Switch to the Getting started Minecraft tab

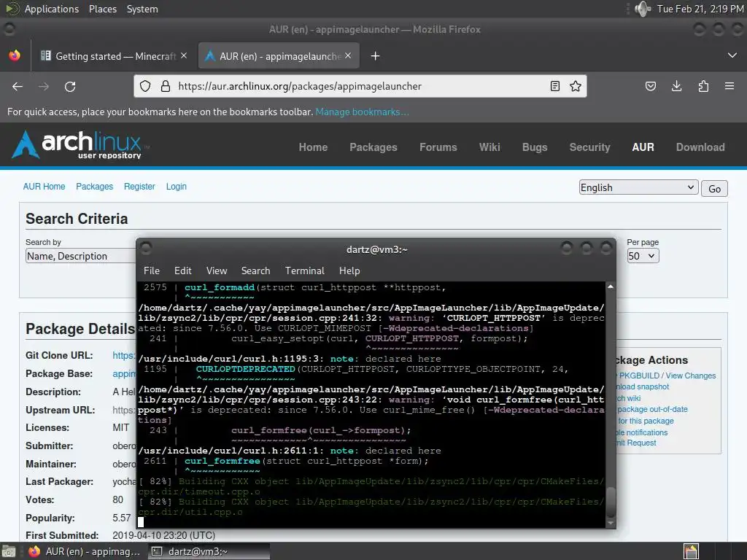click(113, 56)
